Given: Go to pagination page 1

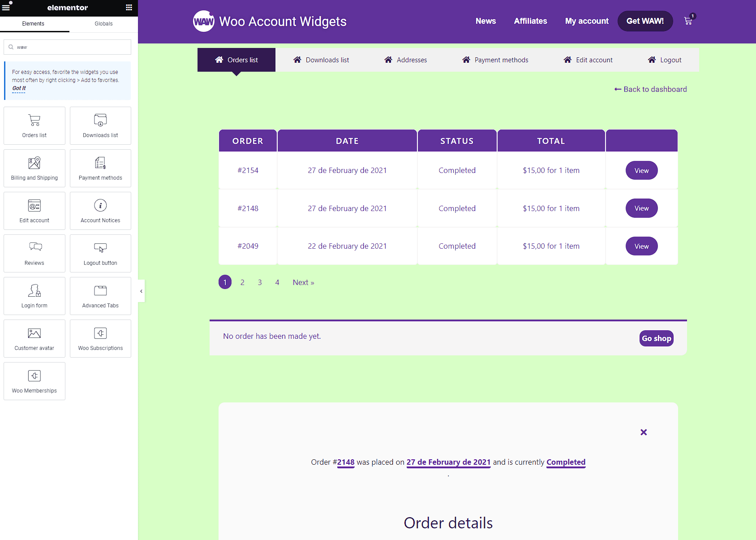Looking at the screenshot, I should pos(225,282).
